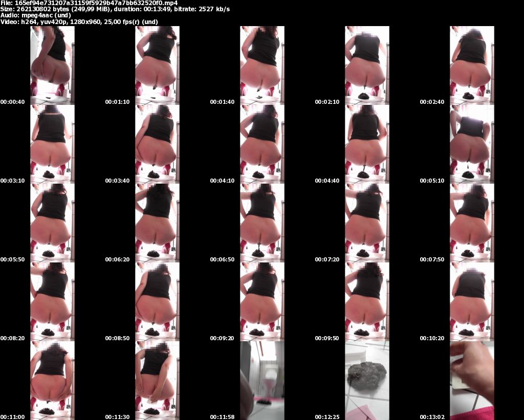Click the Video codec details line

[79, 22]
